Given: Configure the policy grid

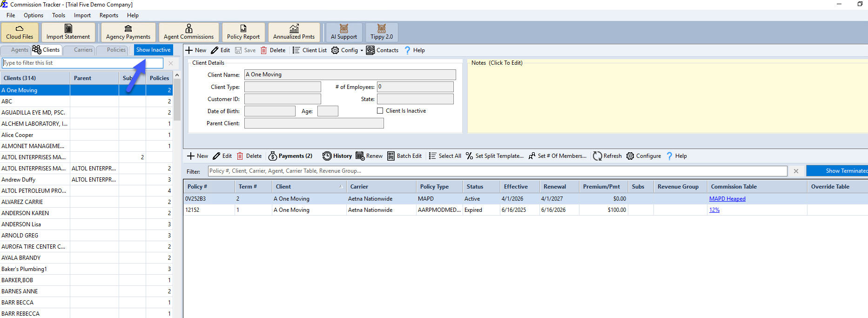Looking at the screenshot, I should [x=644, y=156].
